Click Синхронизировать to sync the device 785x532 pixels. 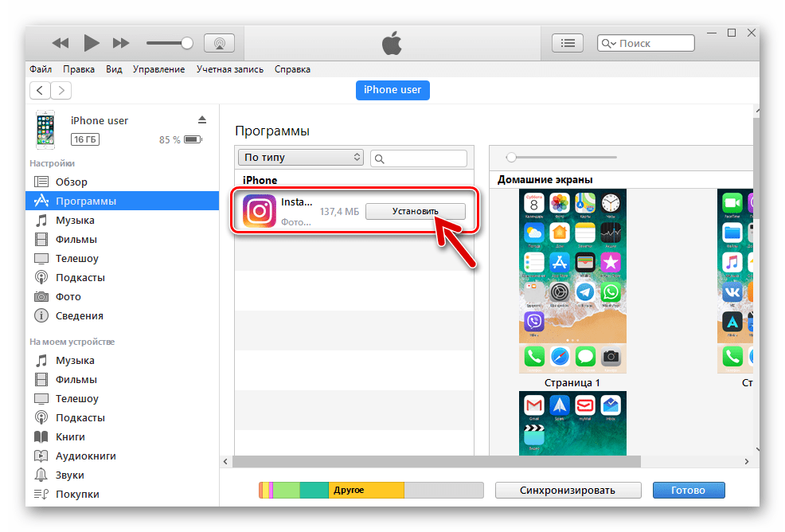click(x=568, y=490)
